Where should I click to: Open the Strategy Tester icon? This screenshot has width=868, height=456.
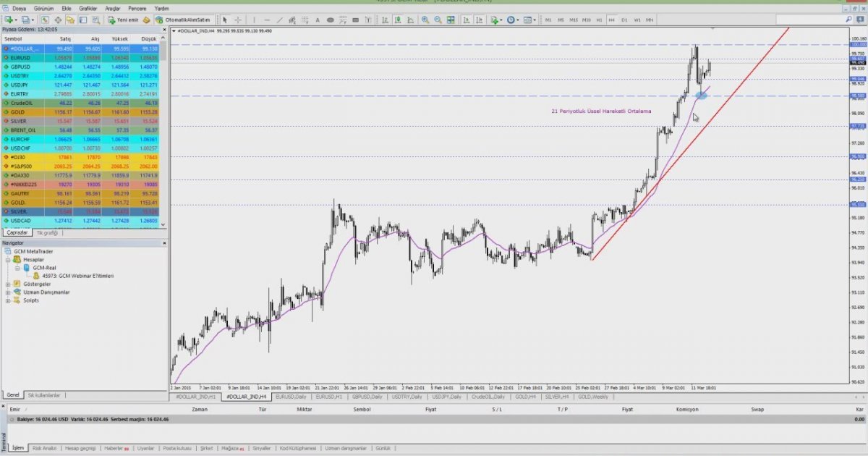95,20
